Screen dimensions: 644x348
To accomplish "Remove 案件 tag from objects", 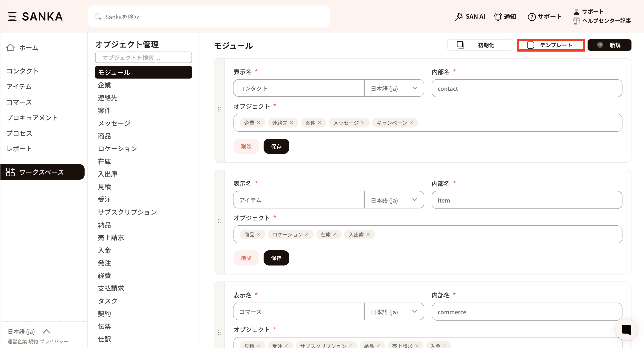I will tap(320, 122).
